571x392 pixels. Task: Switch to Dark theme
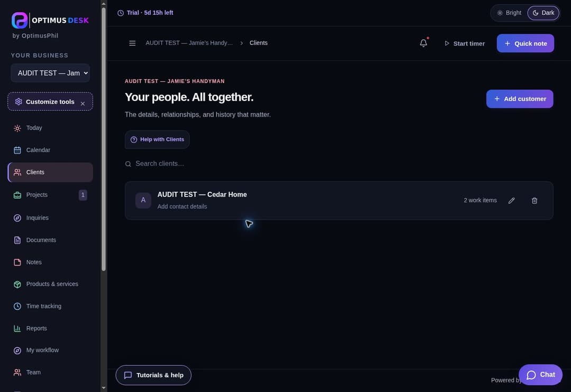click(543, 13)
